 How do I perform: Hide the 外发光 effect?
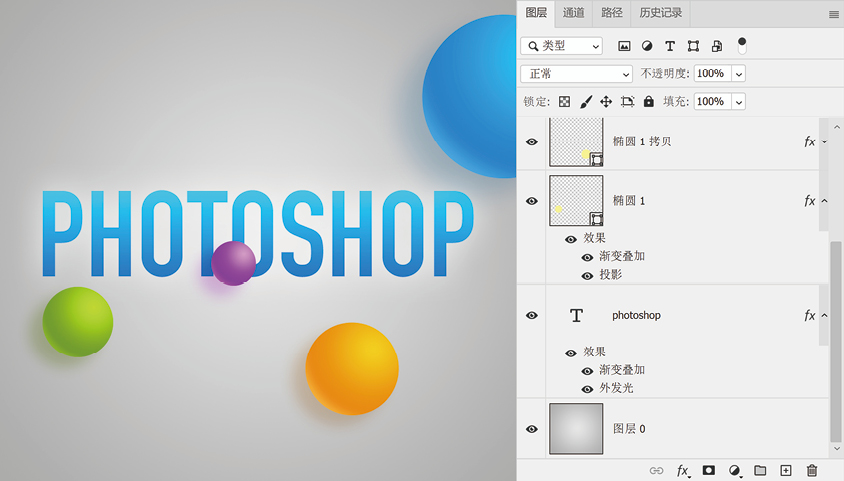pyautogui.click(x=587, y=390)
